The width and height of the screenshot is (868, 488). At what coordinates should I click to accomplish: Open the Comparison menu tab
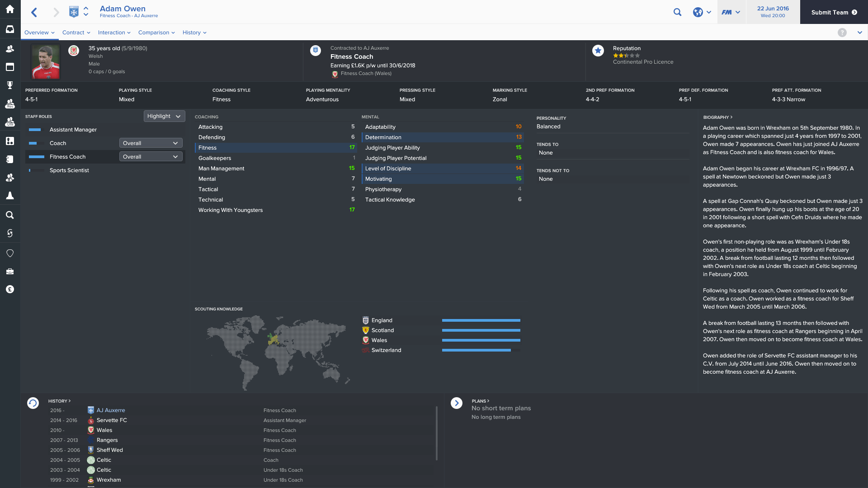coord(156,33)
